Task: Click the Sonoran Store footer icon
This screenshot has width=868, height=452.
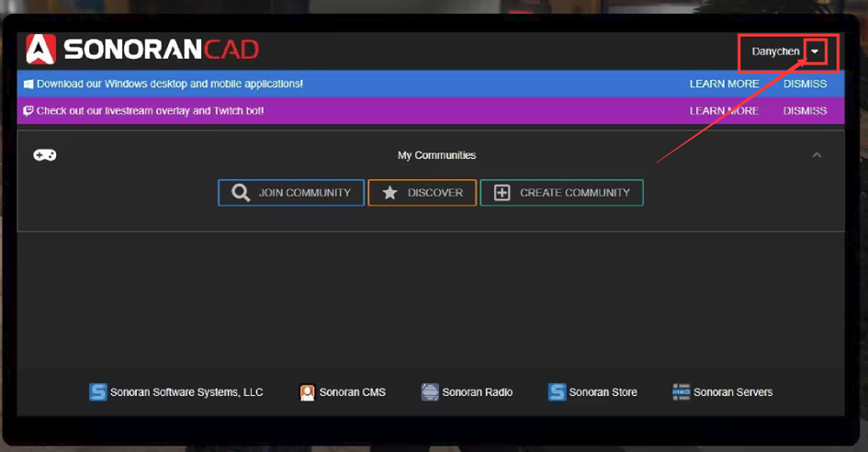Action: click(x=557, y=392)
